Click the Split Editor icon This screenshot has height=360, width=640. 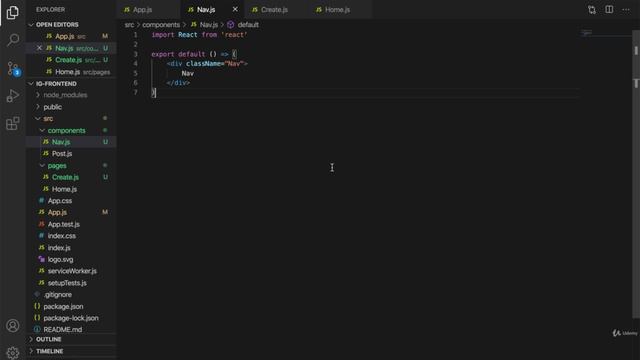coord(609,9)
